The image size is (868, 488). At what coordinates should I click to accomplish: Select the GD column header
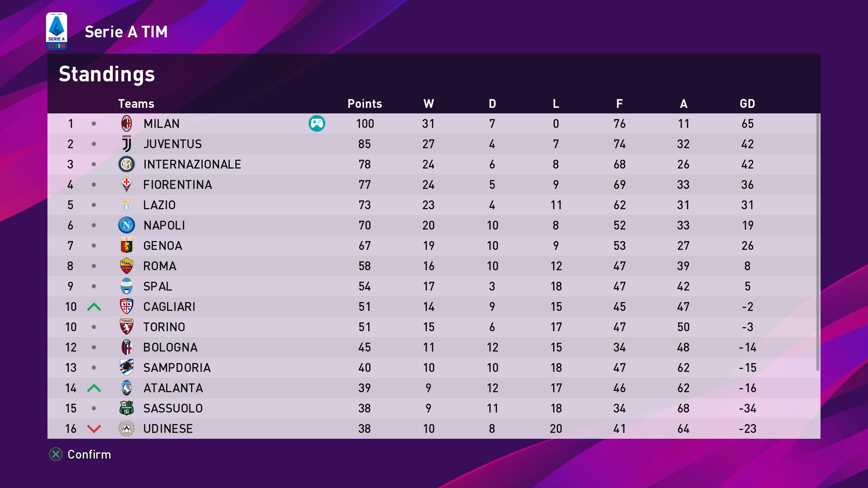pos(747,104)
